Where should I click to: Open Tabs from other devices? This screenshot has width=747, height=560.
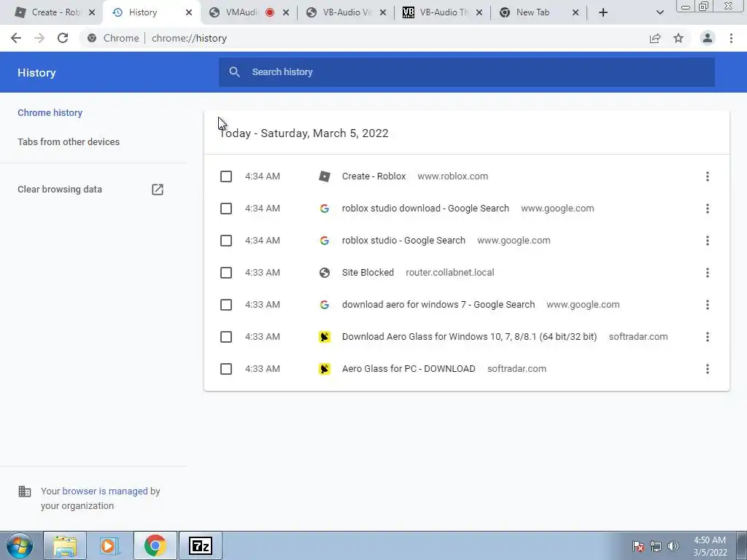(x=69, y=142)
